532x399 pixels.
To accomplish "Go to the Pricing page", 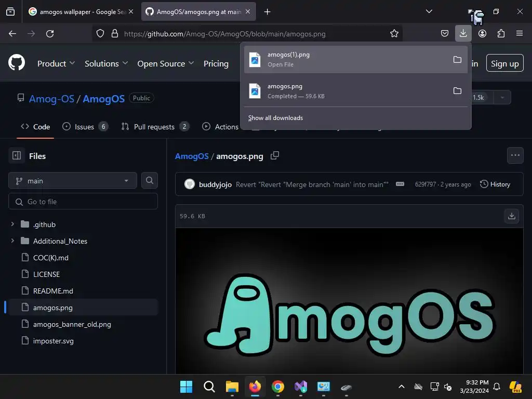I will coord(216,63).
